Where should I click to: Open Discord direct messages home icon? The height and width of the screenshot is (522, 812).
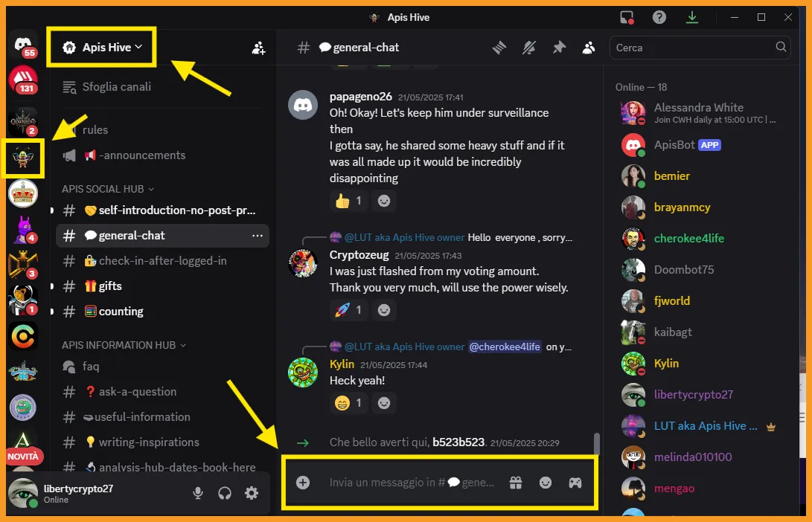23,45
